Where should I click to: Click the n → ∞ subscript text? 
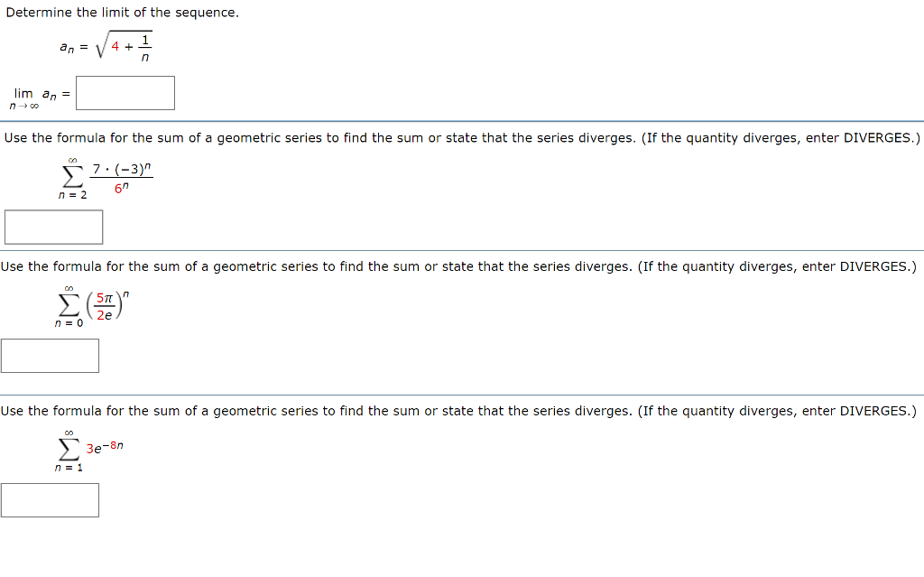coord(23,104)
